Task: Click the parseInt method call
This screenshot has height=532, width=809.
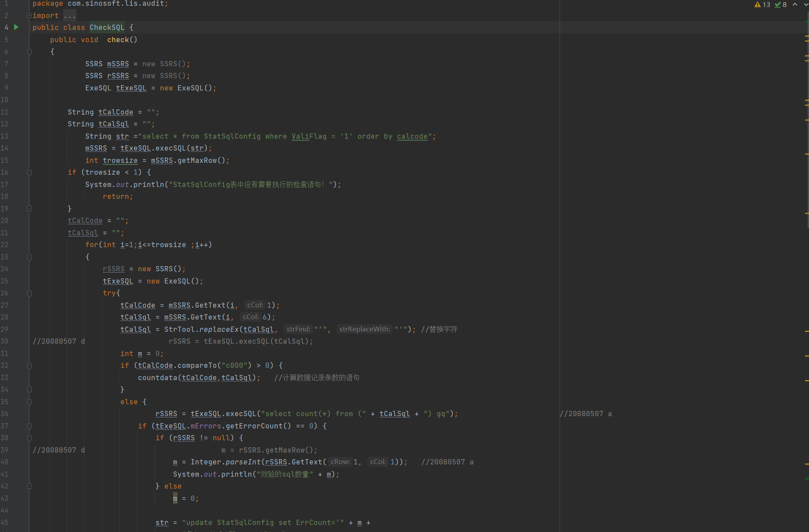Action: 243,462
